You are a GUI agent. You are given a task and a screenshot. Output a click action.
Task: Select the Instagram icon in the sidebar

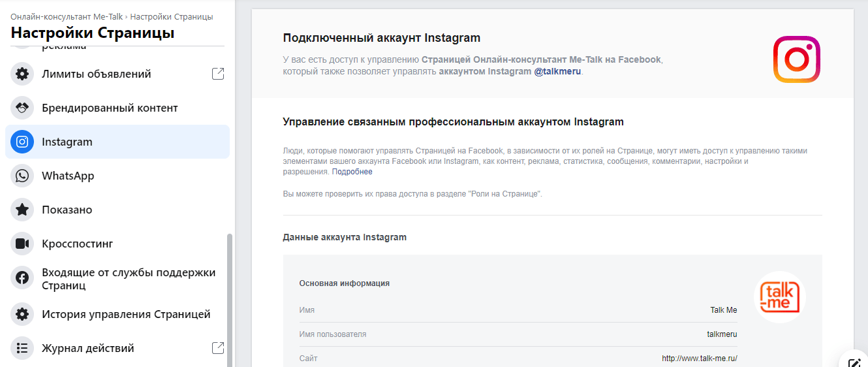(x=22, y=142)
